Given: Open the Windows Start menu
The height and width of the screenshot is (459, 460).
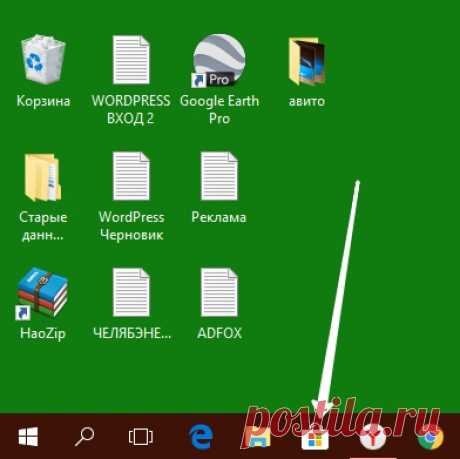Looking at the screenshot, I should (28, 436).
